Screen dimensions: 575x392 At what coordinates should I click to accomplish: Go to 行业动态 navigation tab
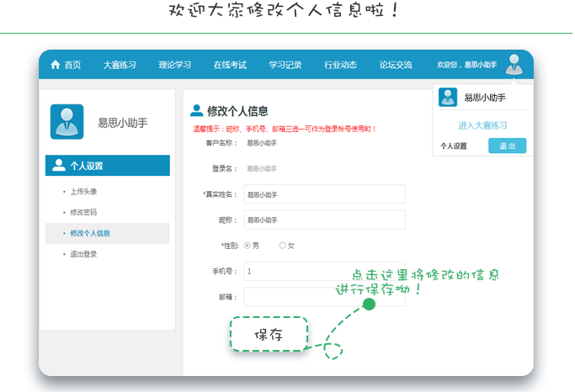pos(341,65)
